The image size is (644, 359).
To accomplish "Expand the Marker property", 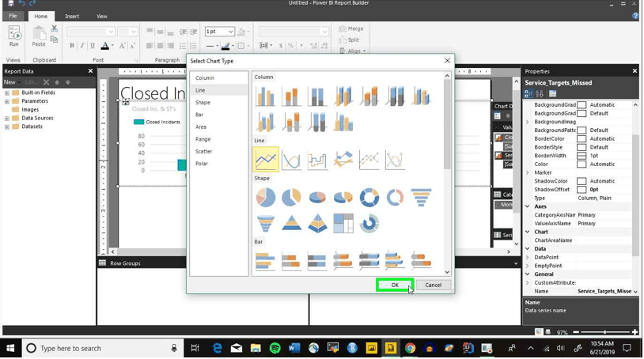I will click(x=528, y=172).
